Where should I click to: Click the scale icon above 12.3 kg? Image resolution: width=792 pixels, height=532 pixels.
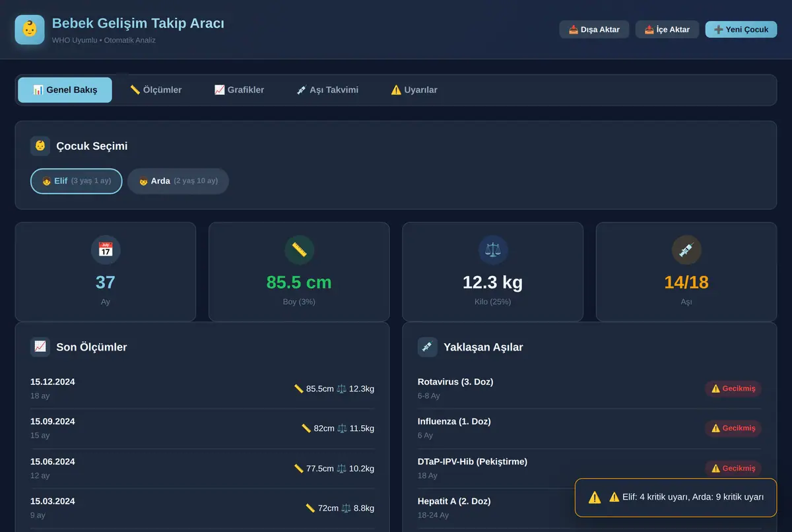(493, 250)
